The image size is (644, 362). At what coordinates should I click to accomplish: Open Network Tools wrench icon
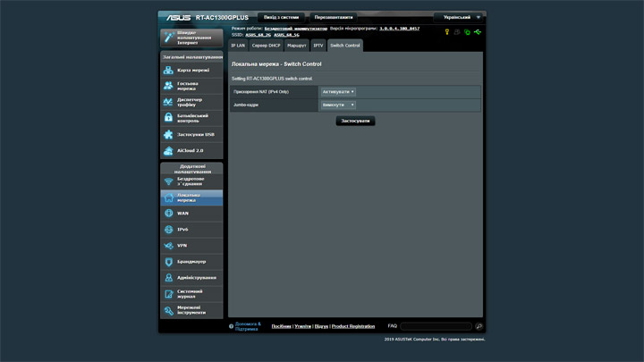coord(168,310)
